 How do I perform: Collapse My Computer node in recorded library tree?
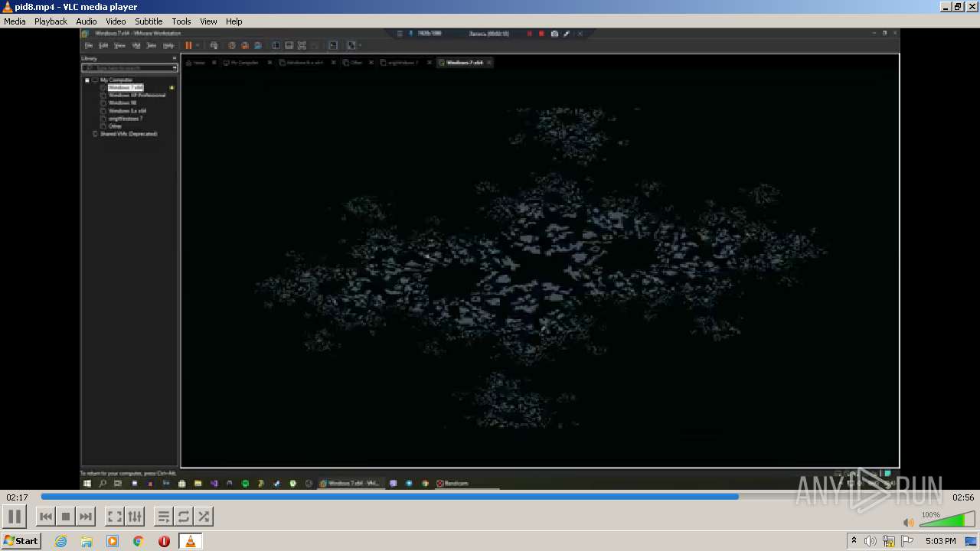click(x=87, y=80)
